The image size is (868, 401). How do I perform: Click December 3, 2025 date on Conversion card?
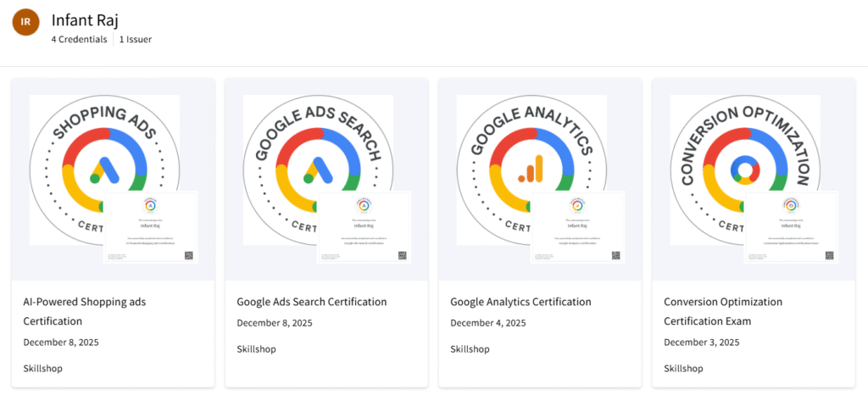(702, 343)
